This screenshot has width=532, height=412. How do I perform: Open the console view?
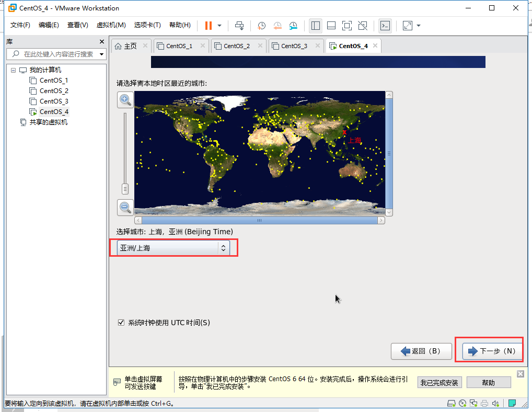tap(385, 26)
